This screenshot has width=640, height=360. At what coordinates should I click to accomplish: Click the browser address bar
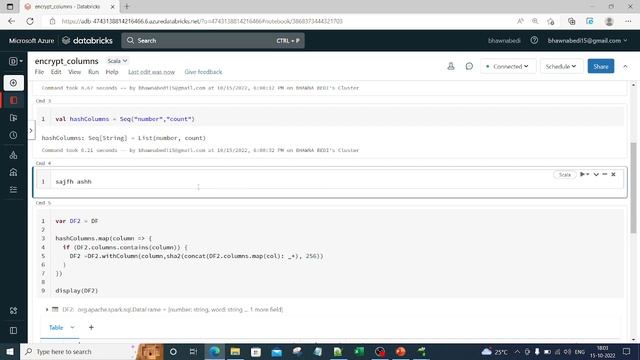coord(282,21)
